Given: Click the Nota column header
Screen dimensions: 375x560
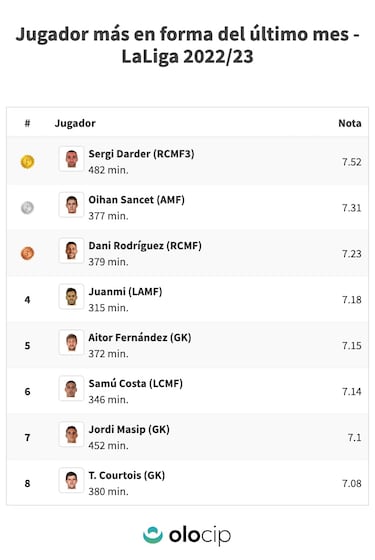Looking at the screenshot, I should click(x=350, y=123).
